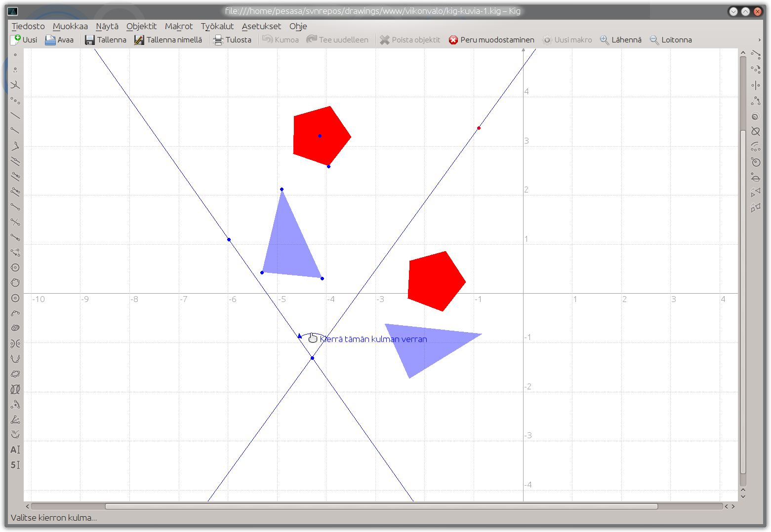The height and width of the screenshot is (532, 771).
Task: Select the perpendicular line tool
Action: point(15,146)
